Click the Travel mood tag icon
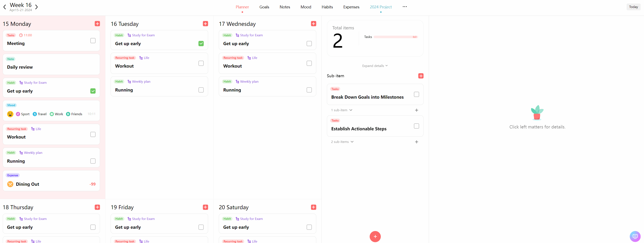Screen dimensions: 644x243 pos(35,114)
